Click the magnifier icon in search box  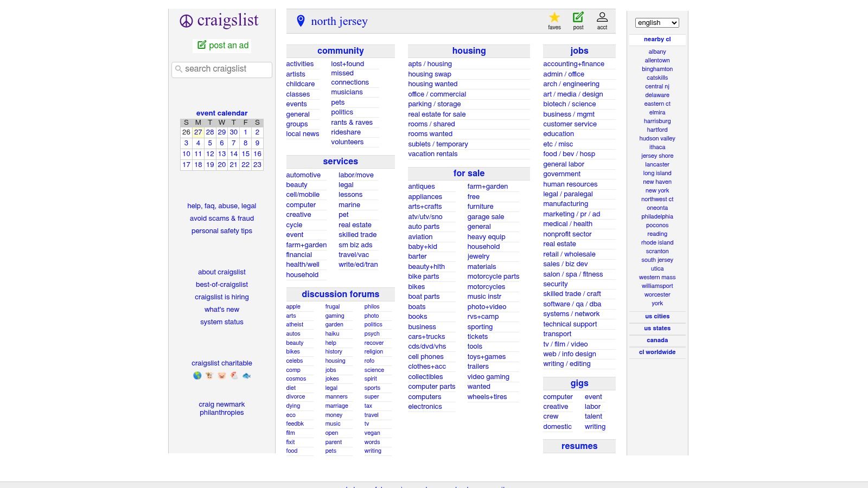[x=178, y=69]
